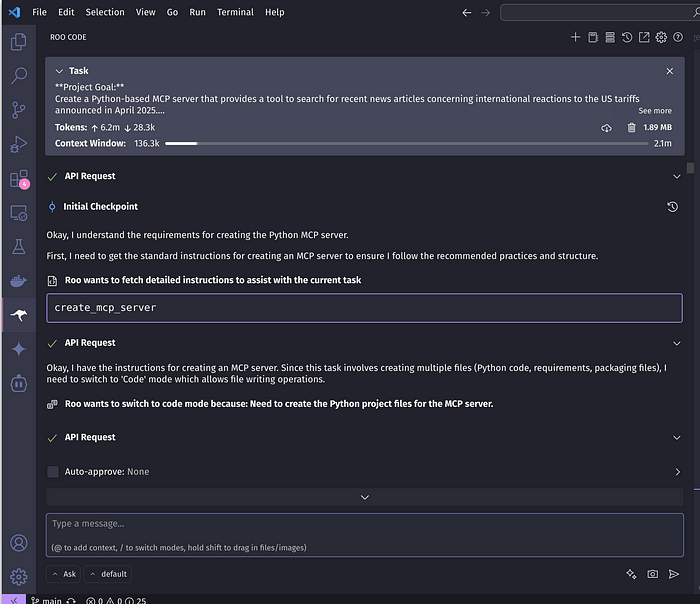The height and width of the screenshot is (604, 700).
Task: Open Roo Code task history
Action: click(x=627, y=38)
